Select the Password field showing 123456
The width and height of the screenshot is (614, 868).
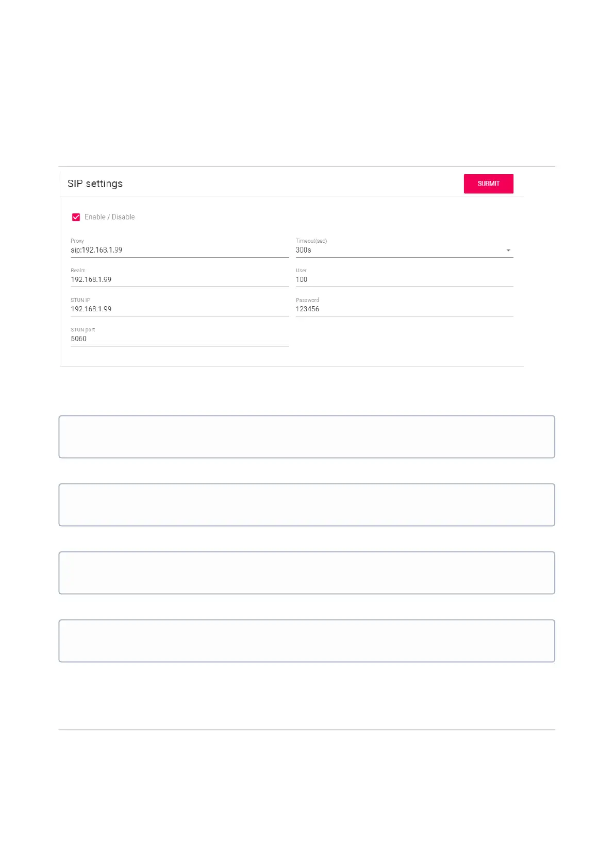pos(404,309)
